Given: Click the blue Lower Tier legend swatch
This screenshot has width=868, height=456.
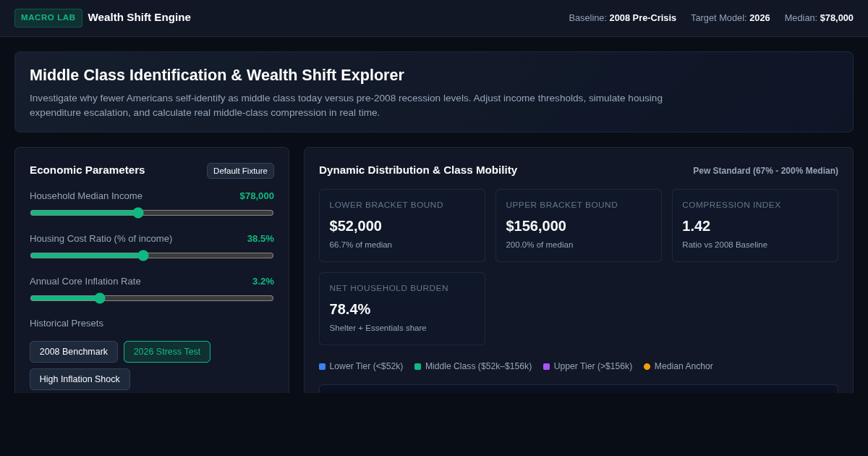Looking at the screenshot, I should [x=323, y=367].
